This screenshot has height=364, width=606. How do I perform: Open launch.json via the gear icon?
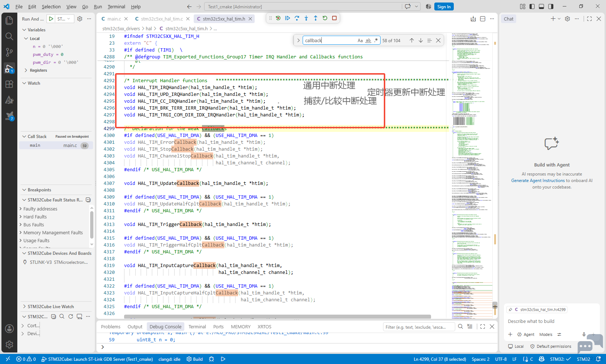tap(80, 19)
